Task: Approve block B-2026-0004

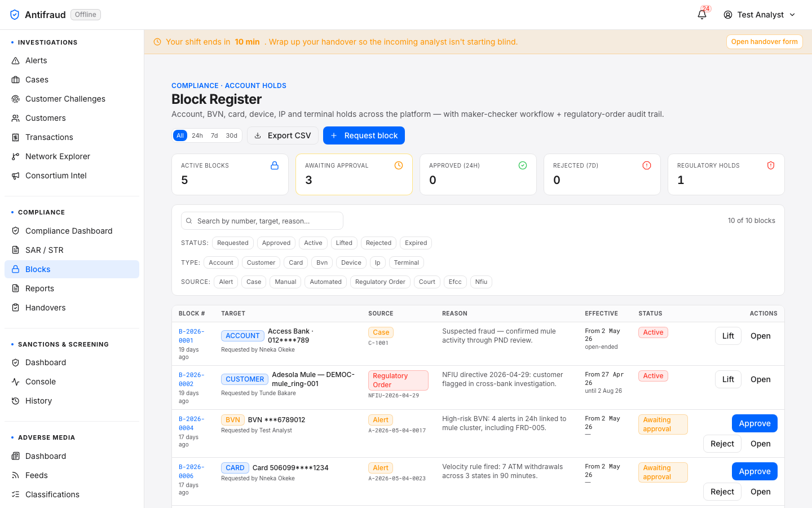Action: [x=754, y=423]
